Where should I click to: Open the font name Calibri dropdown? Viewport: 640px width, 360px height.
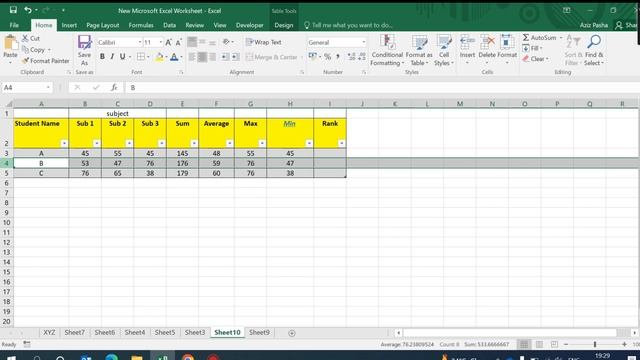click(x=140, y=42)
